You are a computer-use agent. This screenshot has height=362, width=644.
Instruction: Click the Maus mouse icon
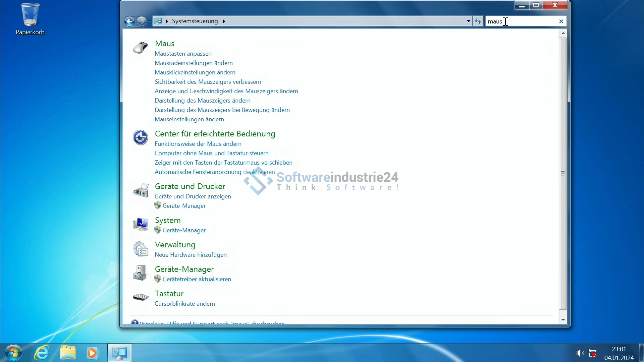pyautogui.click(x=140, y=47)
